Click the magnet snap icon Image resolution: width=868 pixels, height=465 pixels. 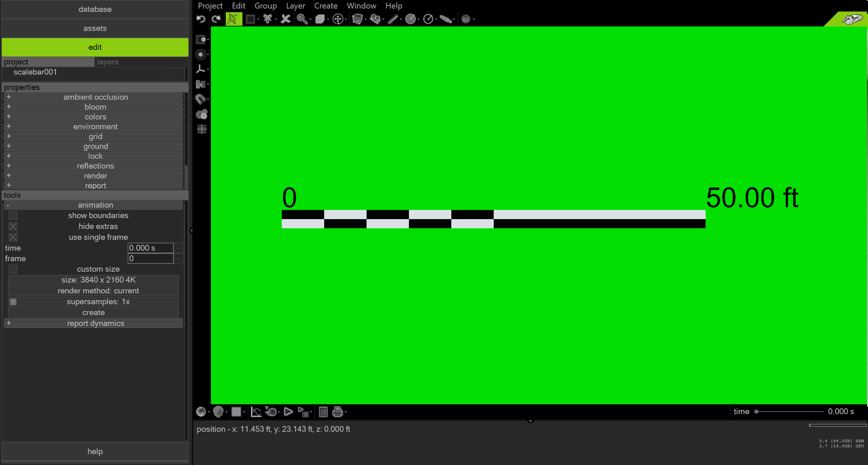(201, 99)
